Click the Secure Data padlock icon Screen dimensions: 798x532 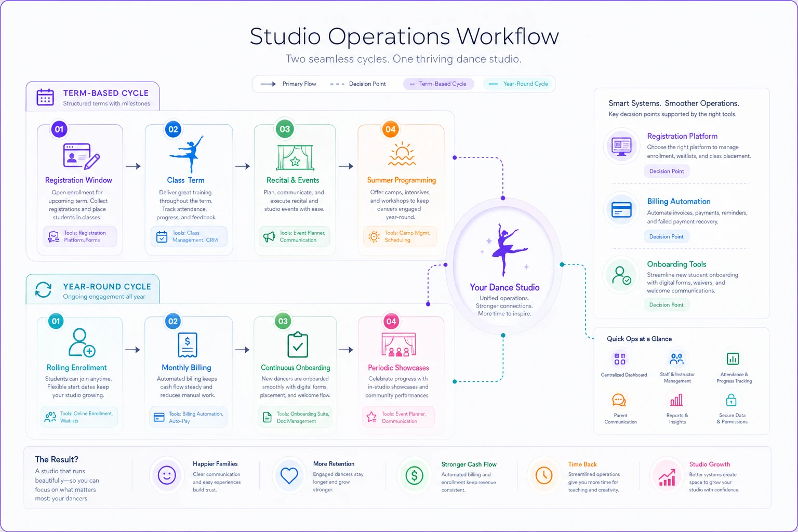click(x=731, y=400)
